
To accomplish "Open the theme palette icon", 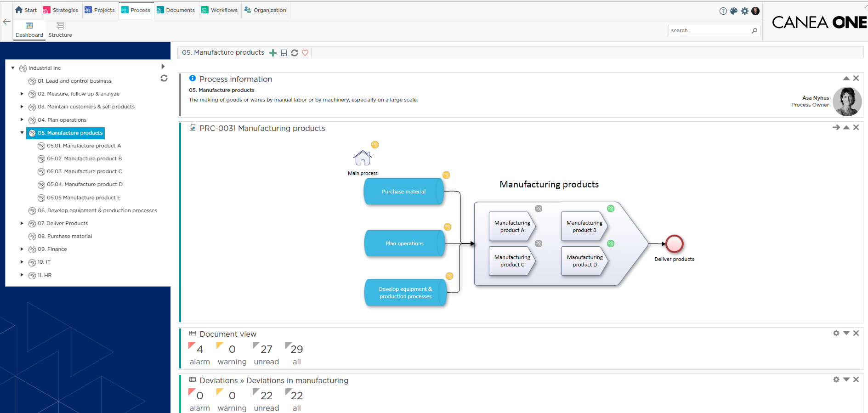I will 734,11.
